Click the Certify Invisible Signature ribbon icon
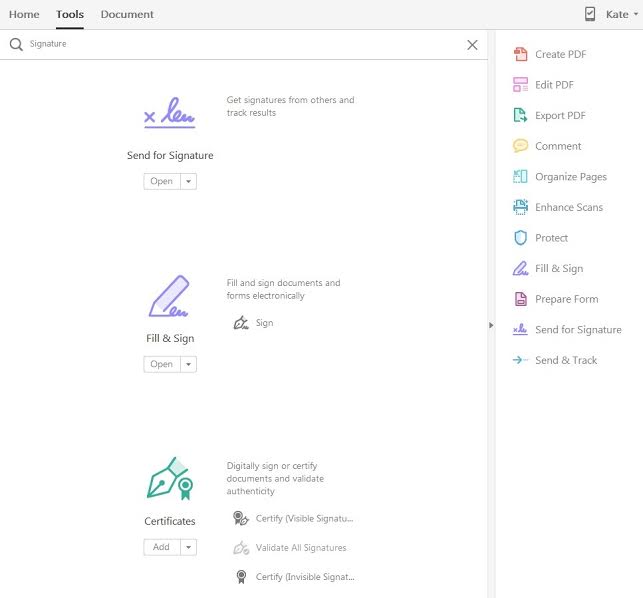This screenshot has height=598, width=643. pyautogui.click(x=241, y=577)
